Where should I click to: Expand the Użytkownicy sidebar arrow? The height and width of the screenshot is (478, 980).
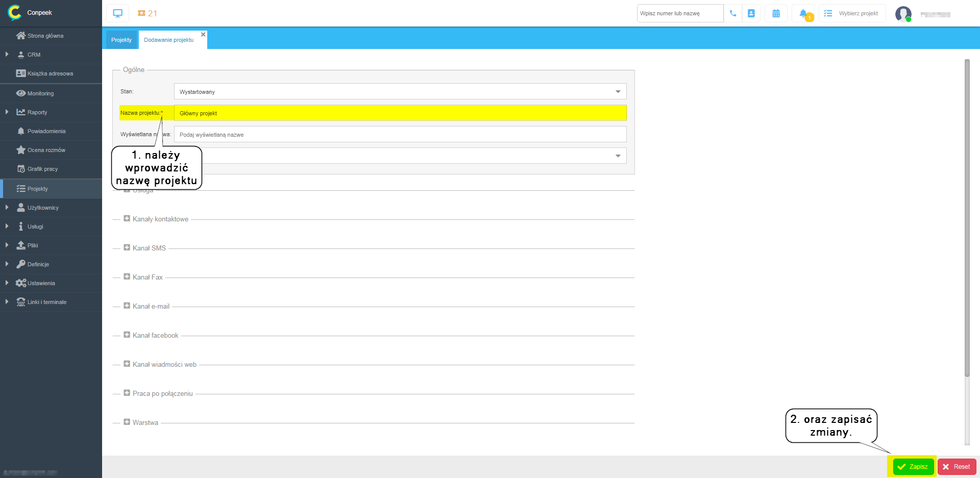coord(7,207)
